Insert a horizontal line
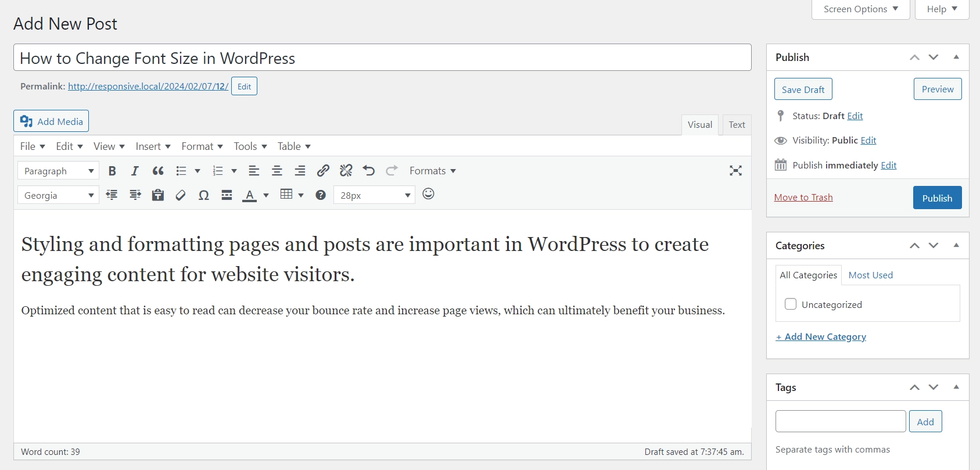Image resolution: width=980 pixels, height=470 pixels. click(227, 195)
